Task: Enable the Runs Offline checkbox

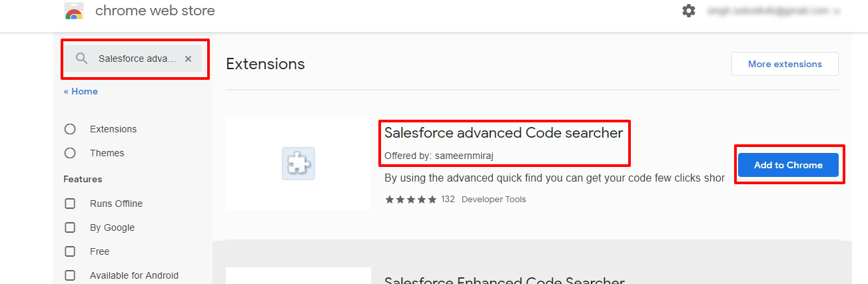Action: coord(70,204)
